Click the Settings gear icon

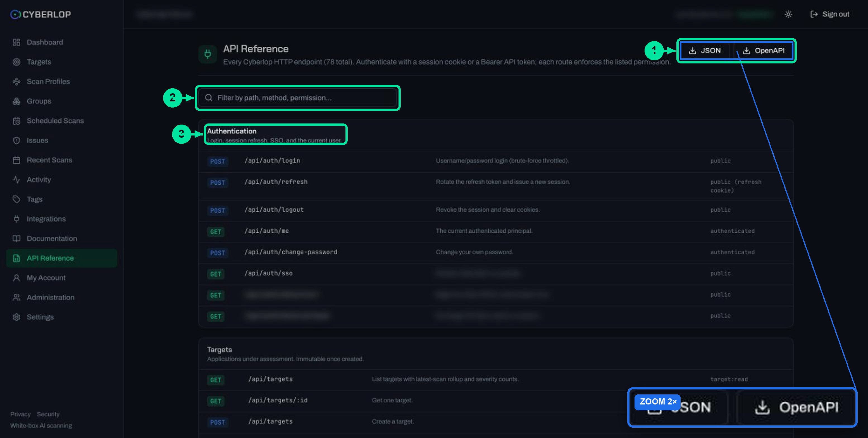(x=16, y=317)
